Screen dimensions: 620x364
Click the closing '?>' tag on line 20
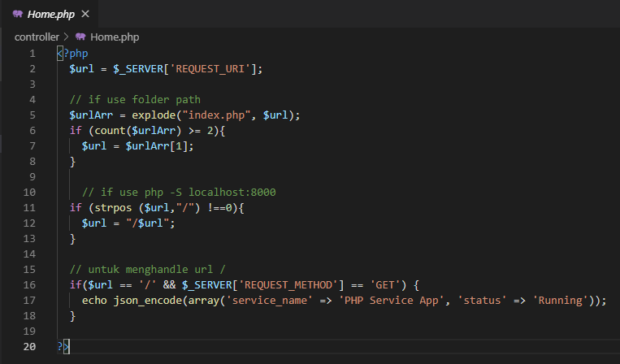(x=63, y=347)
